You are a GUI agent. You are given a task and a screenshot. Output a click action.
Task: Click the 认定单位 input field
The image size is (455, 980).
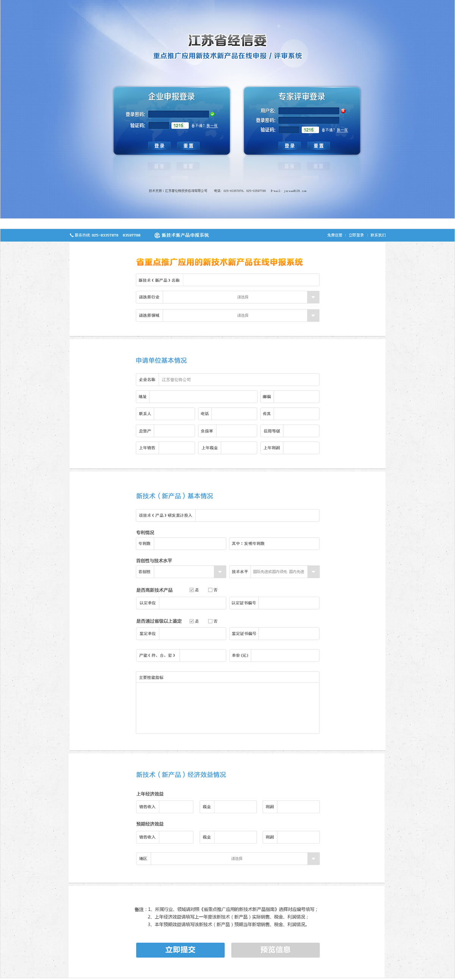coord(193,603)
